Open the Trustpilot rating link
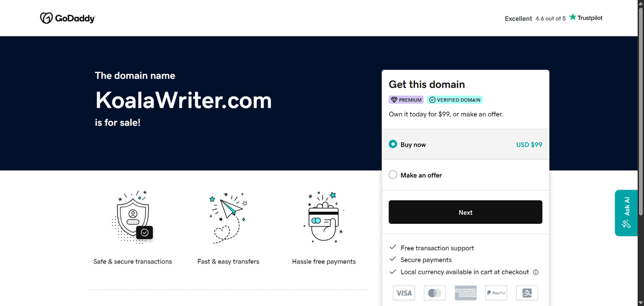 coord(553,18)
